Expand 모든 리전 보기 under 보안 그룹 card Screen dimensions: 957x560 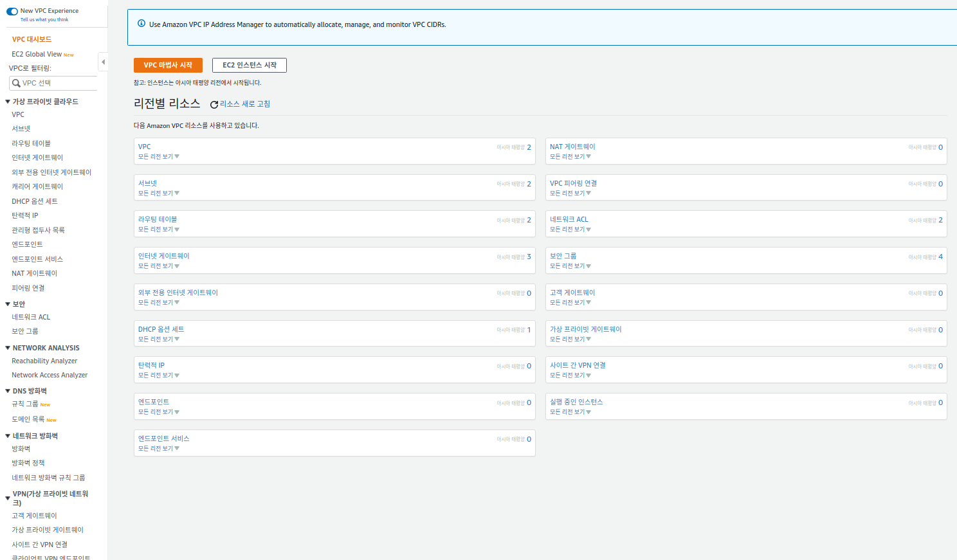click(570, 266)
